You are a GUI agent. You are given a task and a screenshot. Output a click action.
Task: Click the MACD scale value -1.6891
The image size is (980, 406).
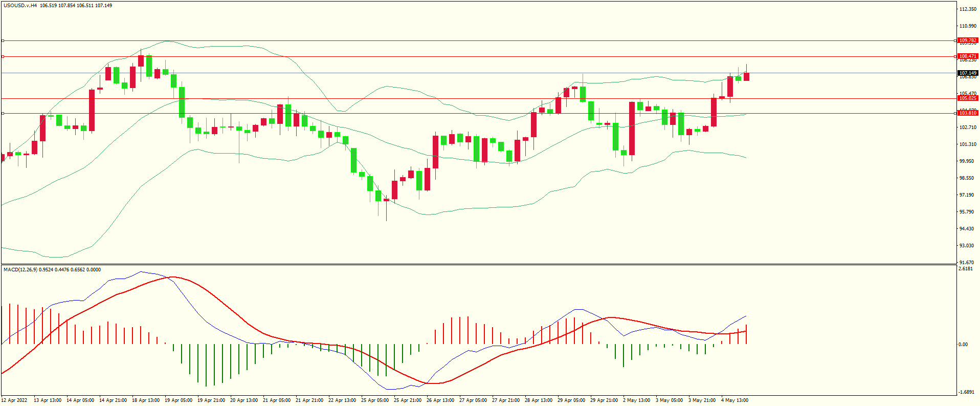(967, 392)
